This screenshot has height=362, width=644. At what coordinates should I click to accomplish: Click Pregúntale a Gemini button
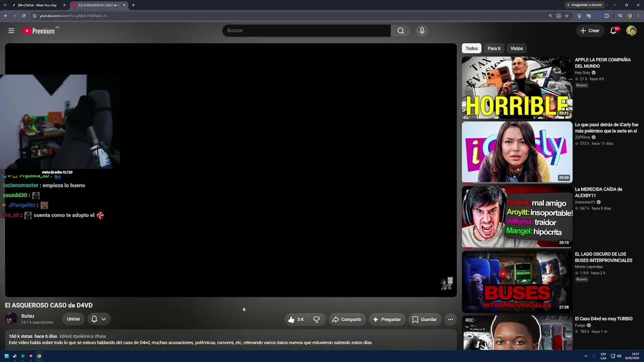pos(584,5)
